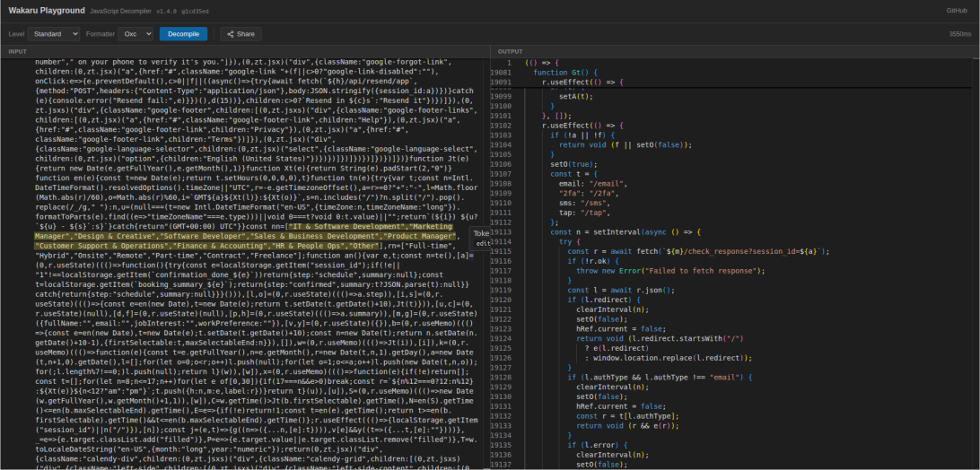This screenshot has width=980, height=470.
Task: Click the 'if (!r.ok) {' line
Action: [592, 261]
